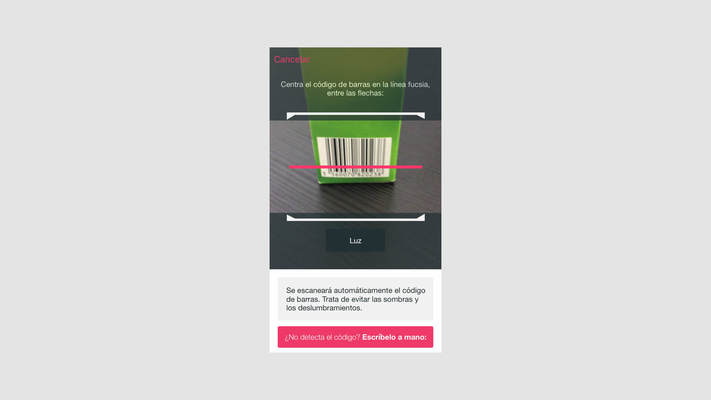Click the bottom-left arrow of scan frame
Viewport: 711px width, 400px height.
(x=291, y=217)
